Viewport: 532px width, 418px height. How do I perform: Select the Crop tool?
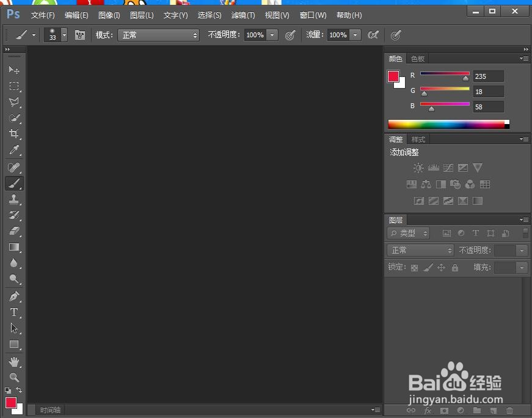(14, 133)
